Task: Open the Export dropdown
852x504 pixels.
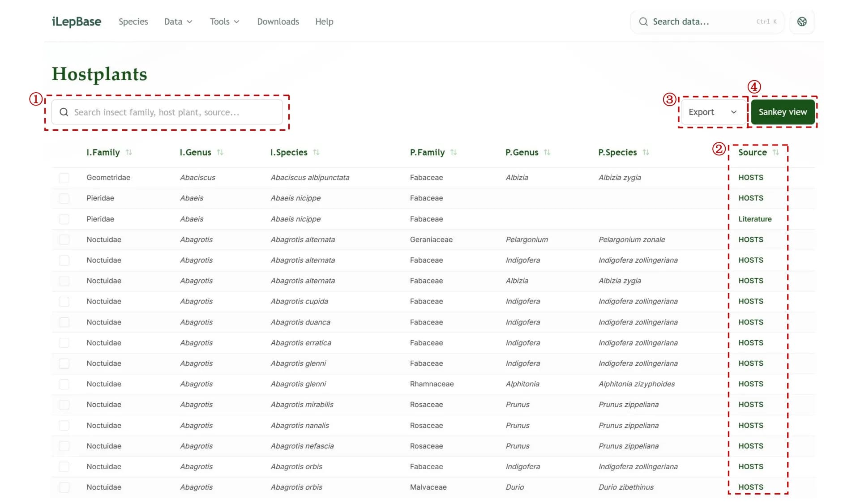Action: tap(713, 112)
